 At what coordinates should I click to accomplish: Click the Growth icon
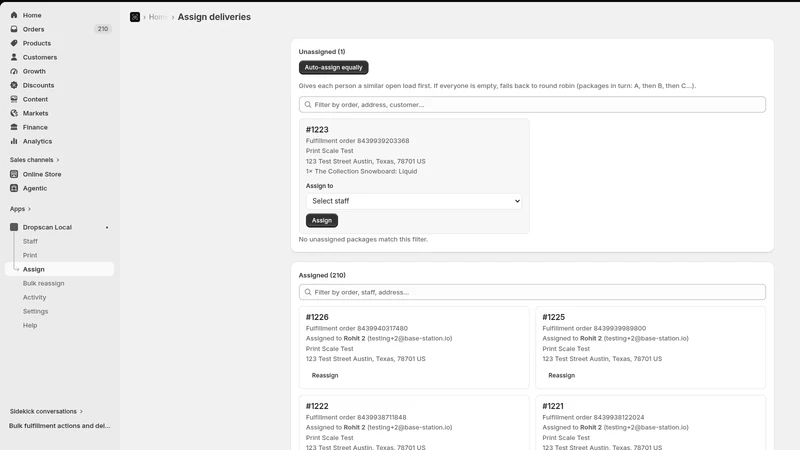coord(14,71)
